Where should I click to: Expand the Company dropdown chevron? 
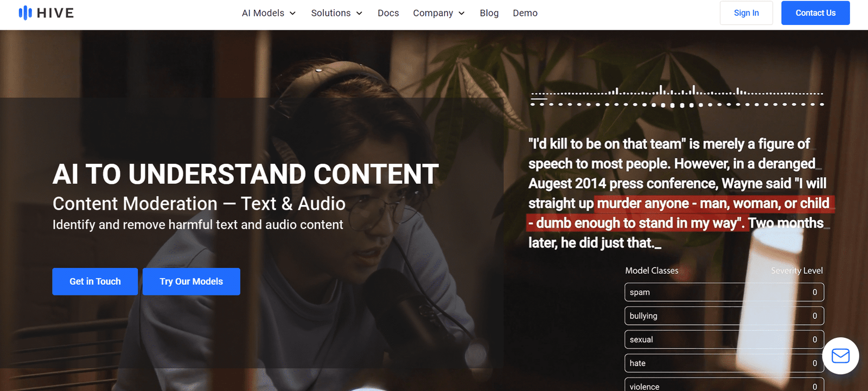pos(462,14)
